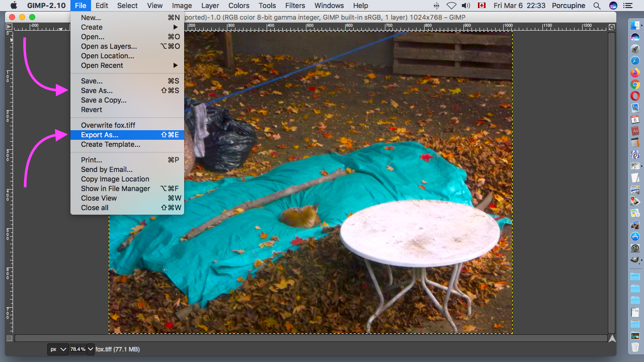Open Dictionary in the Dock
Viewport: 644px width, 362px height.
point(635,131)
